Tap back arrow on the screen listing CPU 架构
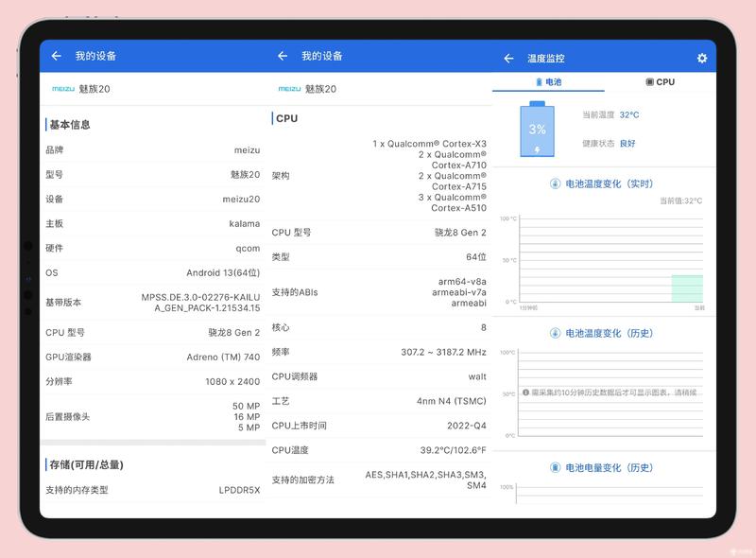Screen dimensions: 756x558 click(x=283, y=56)
